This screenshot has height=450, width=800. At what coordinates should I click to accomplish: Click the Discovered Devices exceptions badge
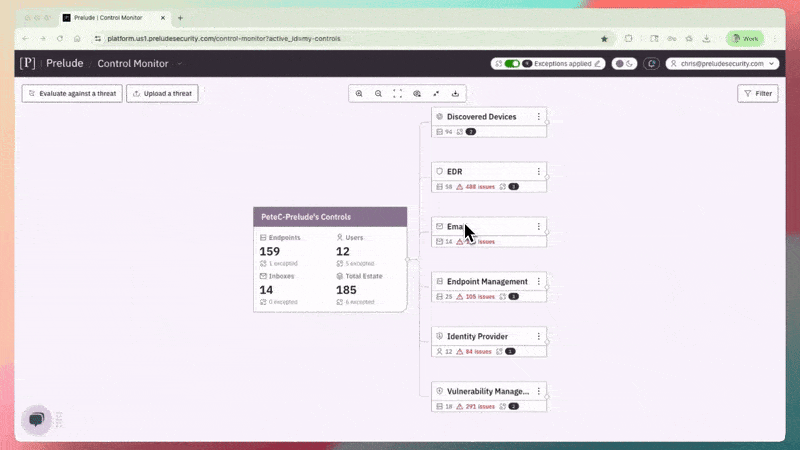[470, 132]
